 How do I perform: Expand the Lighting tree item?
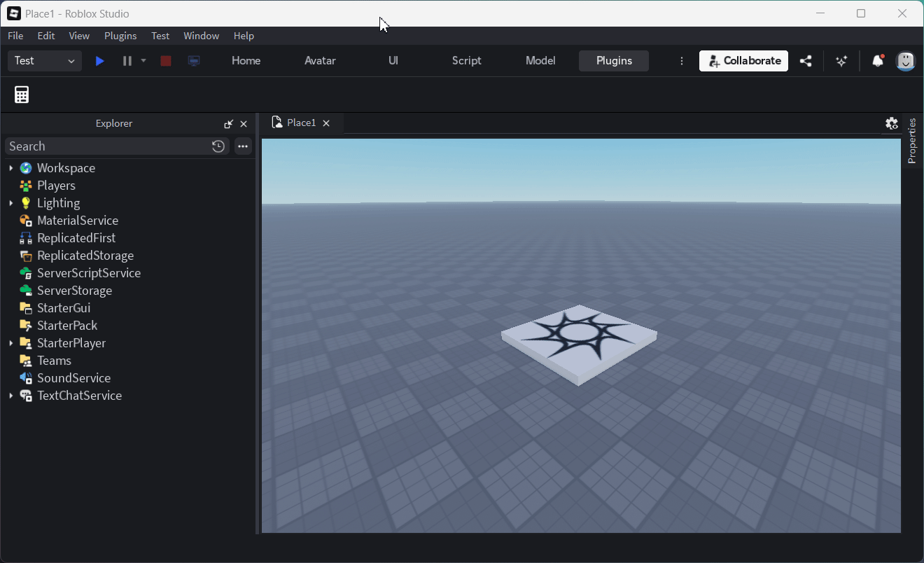(10, 202)
